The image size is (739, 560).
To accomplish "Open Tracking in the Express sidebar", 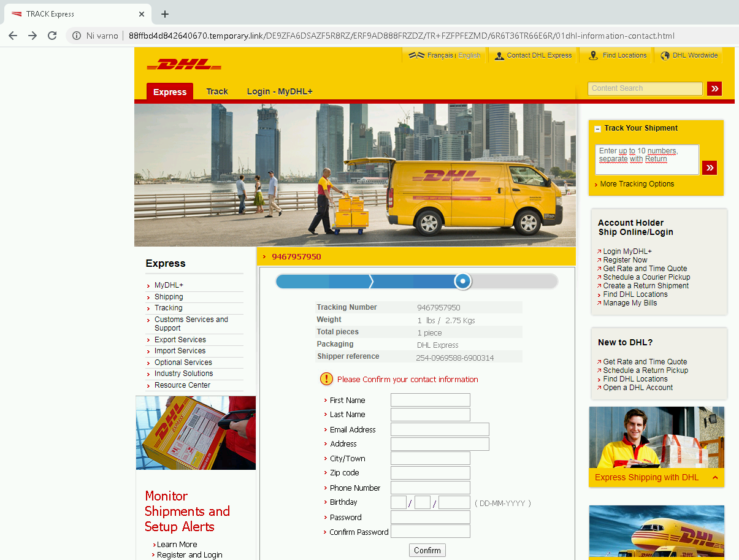I will pyautogui.click(x=168, y=308).
